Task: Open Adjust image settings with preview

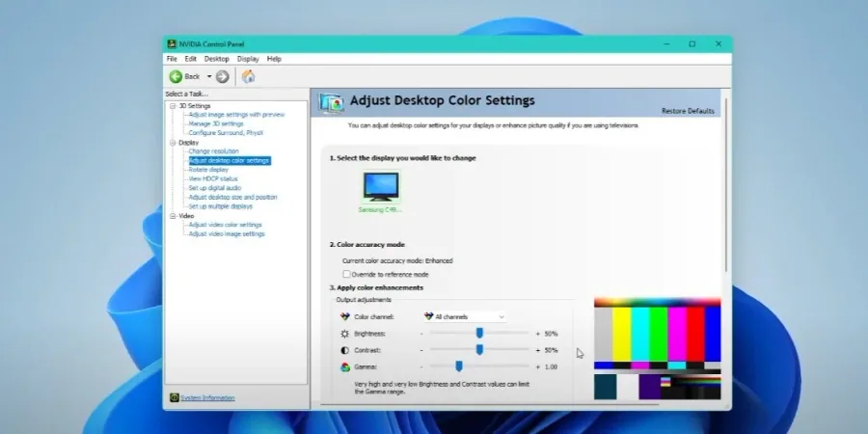Action: coord(236,115)
